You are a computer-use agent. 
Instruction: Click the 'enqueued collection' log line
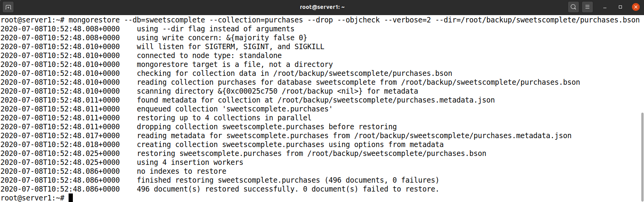click(234, 109)
